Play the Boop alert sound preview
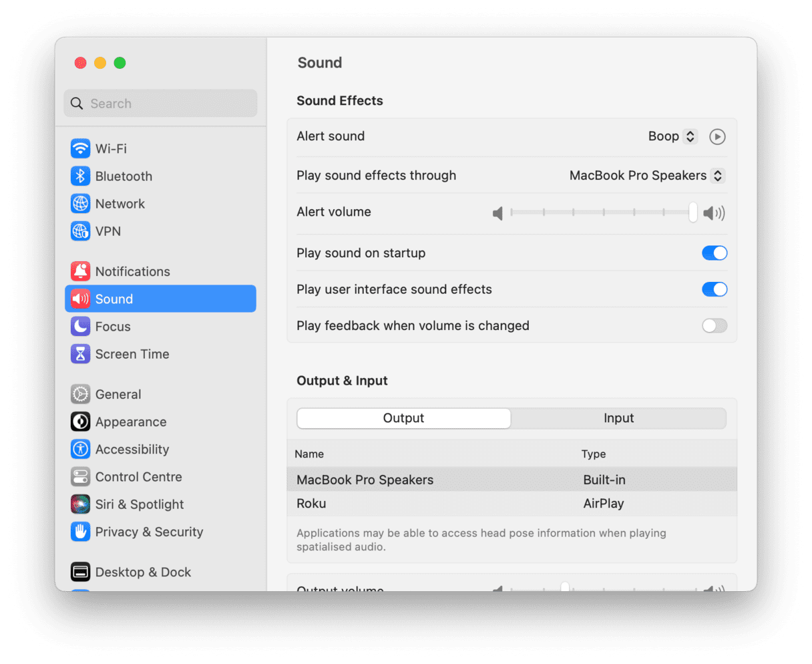Viewport: 812px width, 664px height. coord(717,136)
